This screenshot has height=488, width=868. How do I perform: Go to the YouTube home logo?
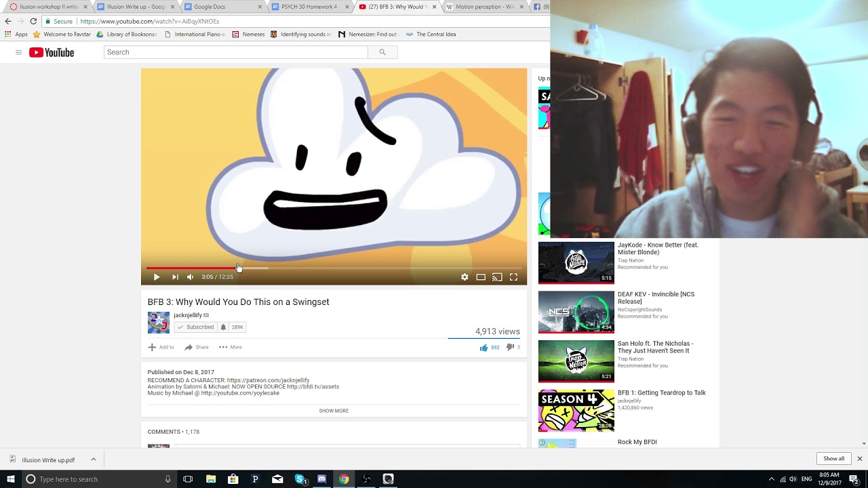click(x=52, y=52)
